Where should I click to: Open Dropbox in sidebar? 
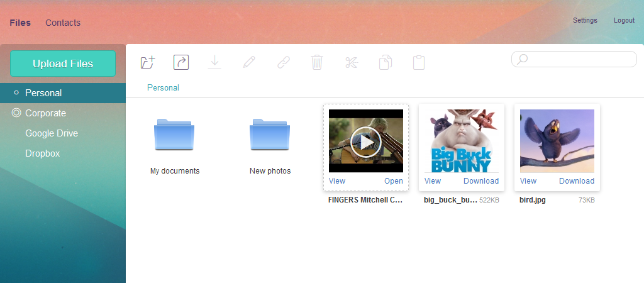(x=42, y=153)
